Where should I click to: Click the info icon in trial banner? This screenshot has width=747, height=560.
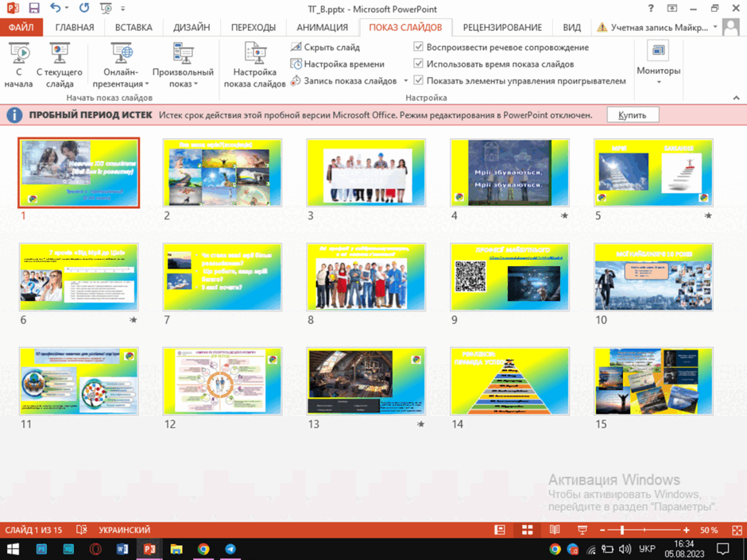14,114
